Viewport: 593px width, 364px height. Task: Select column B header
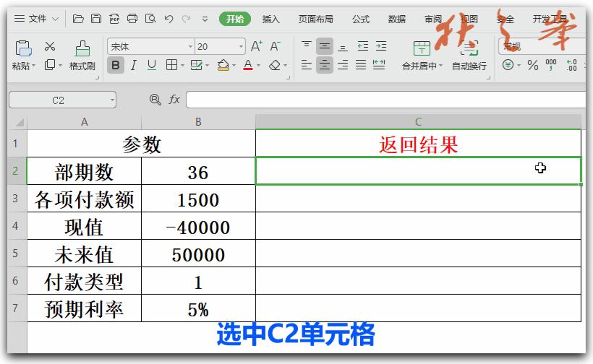[x=198, y=122]
